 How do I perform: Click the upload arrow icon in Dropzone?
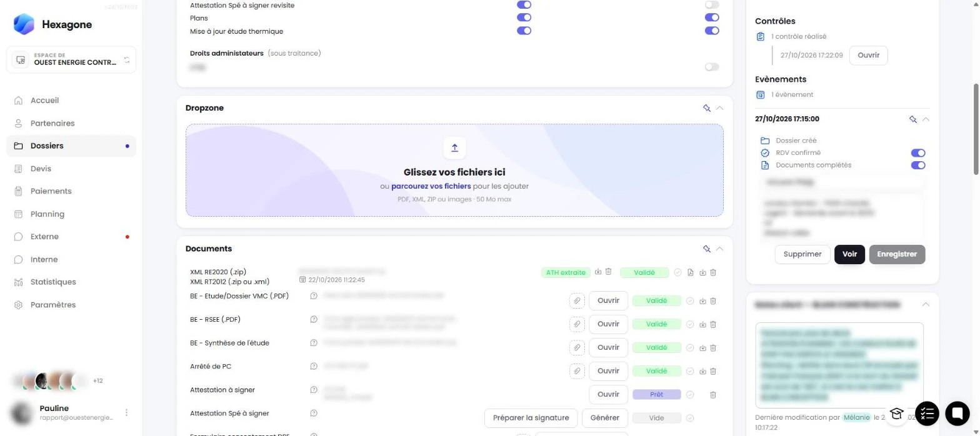[454, 148]
